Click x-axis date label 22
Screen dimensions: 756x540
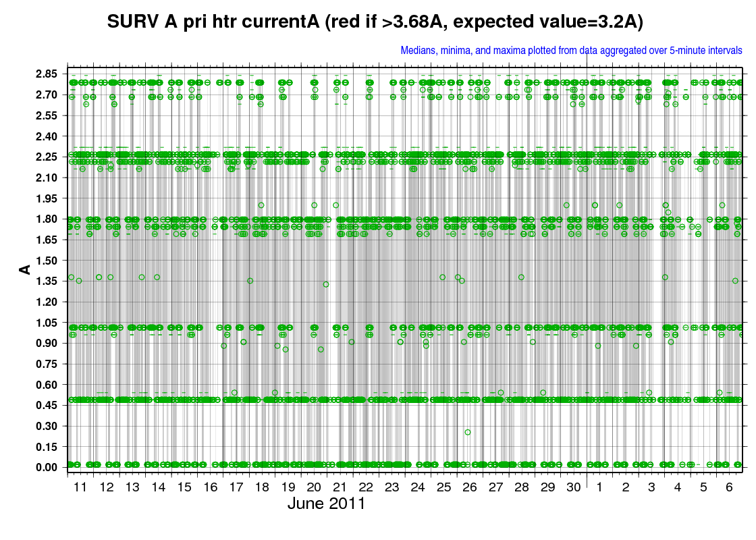(x=366, y=487)
